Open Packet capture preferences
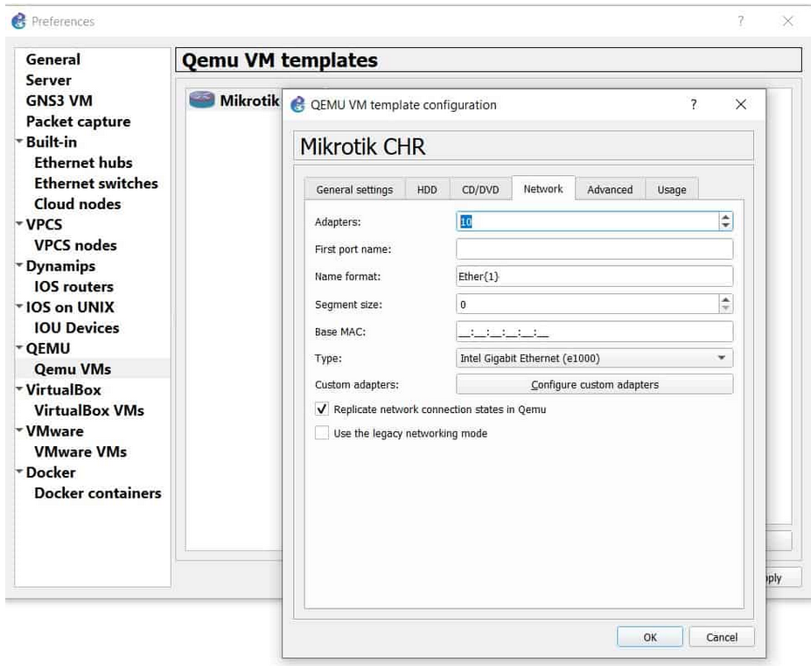The width and height of the screenshot is (811, 672). click(78, 122)
